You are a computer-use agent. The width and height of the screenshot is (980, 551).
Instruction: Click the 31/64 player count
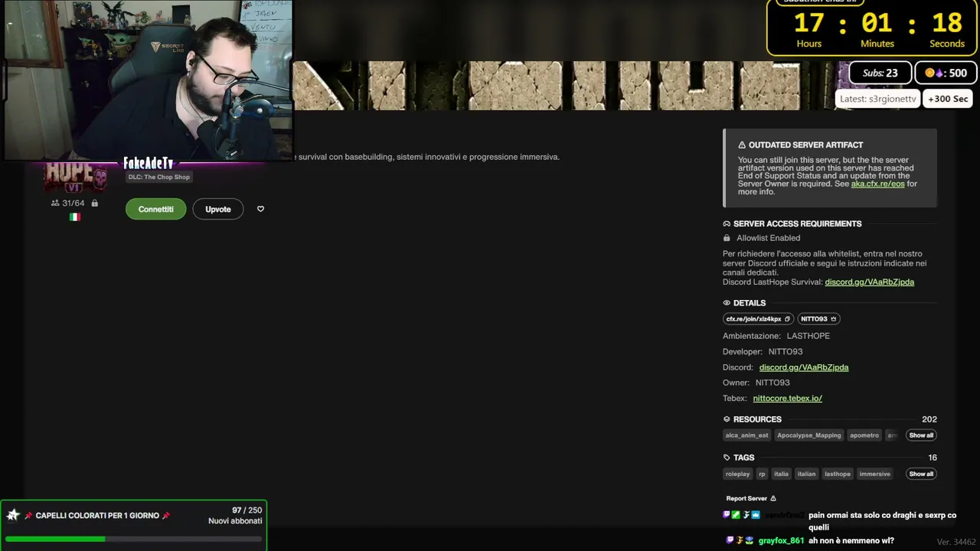pos(73,203)
